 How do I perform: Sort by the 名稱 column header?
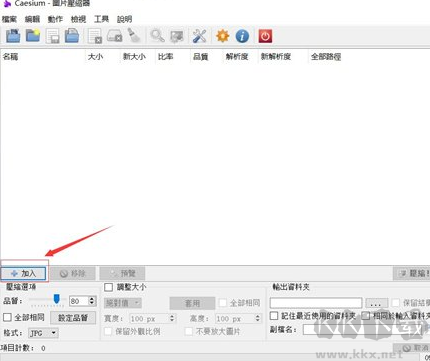[10, 57]
